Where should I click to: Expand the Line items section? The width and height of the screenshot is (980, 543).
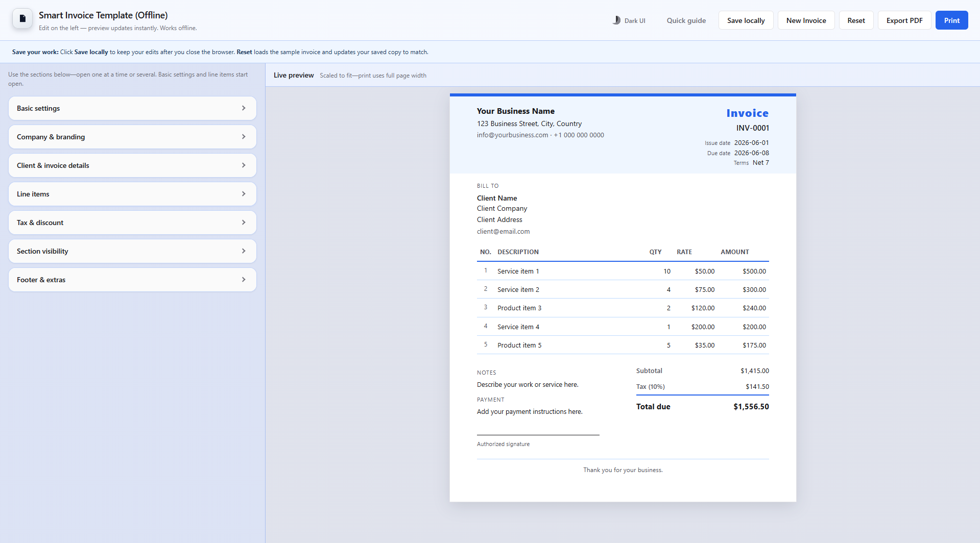132,193
